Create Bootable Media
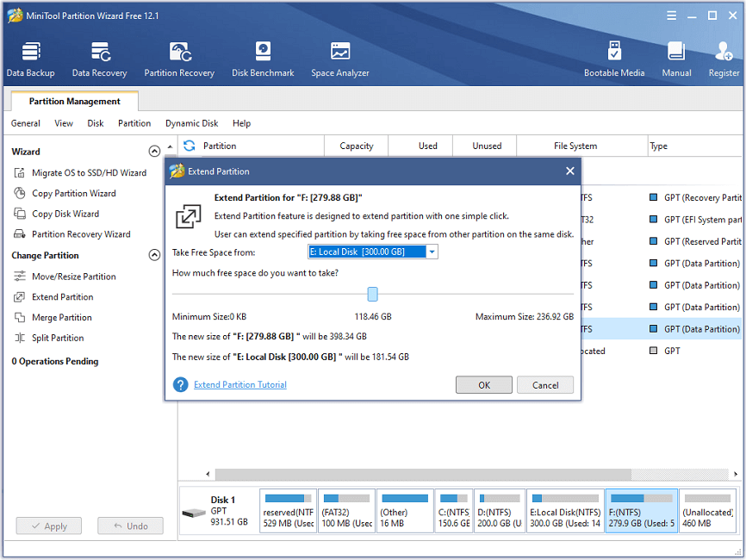Viewport: 746px width, 560px height. (614, 59)
